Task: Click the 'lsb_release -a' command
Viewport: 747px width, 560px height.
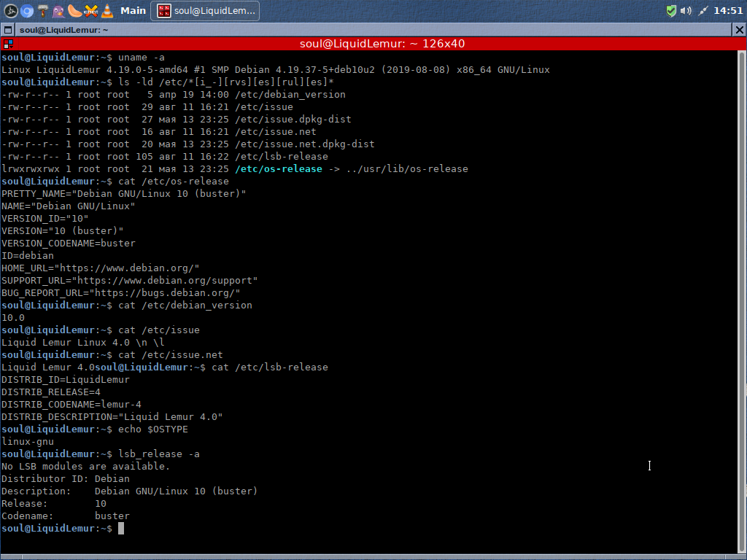Action: pos(159,454)
